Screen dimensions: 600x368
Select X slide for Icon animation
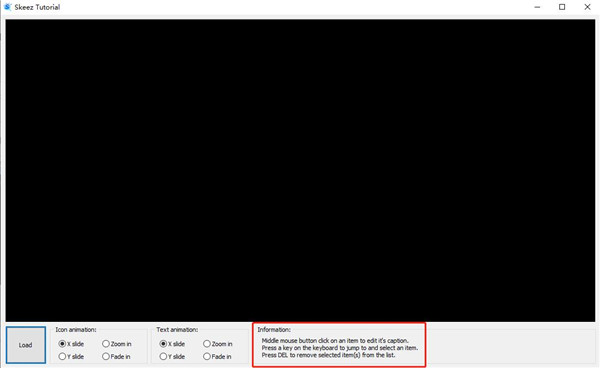pos(71,344)
